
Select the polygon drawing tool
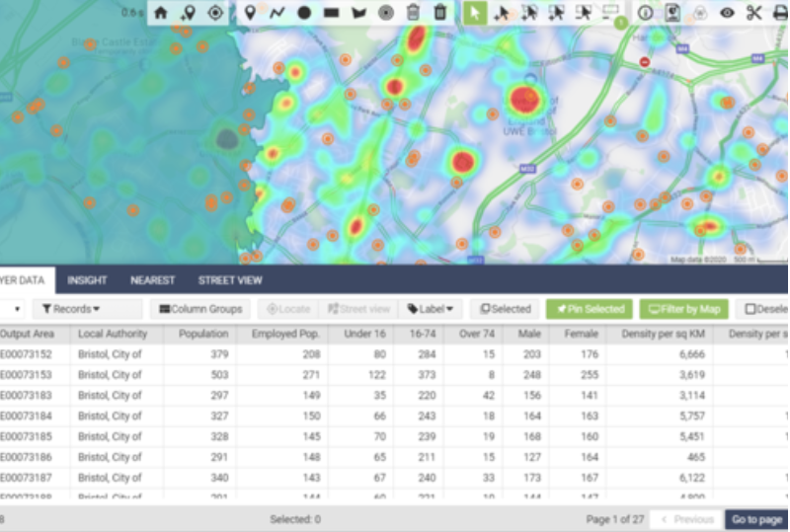[358, 13]
